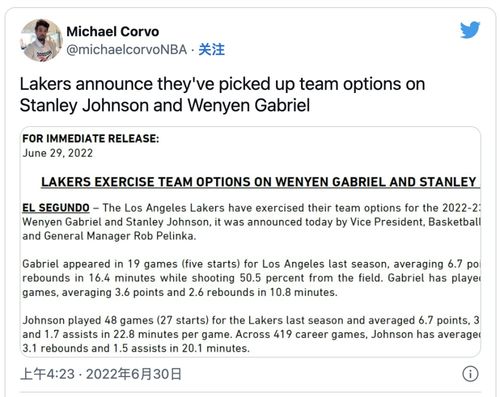Viewport: 500px width, 397px height.
Task: Select the "Lakers announce they've picked up" tweet text
Action: click(147, 84)
